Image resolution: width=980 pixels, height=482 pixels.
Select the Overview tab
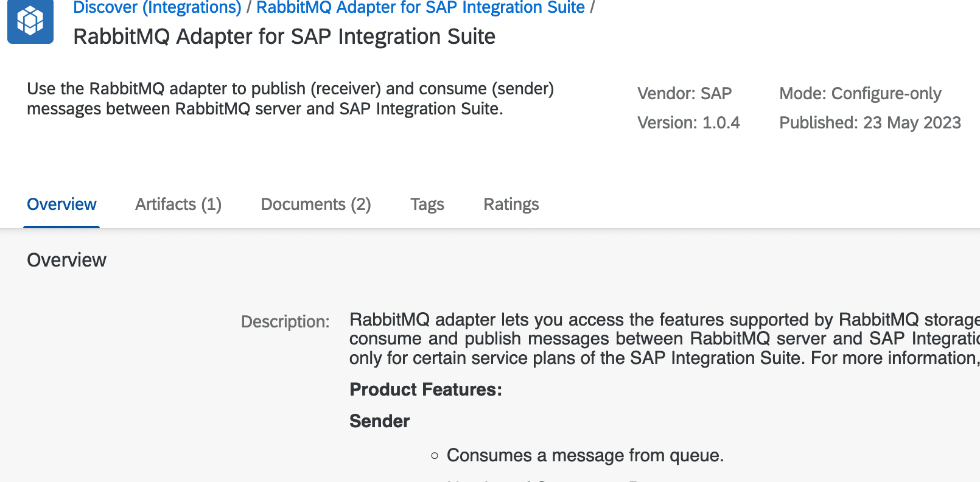point(61,204)
